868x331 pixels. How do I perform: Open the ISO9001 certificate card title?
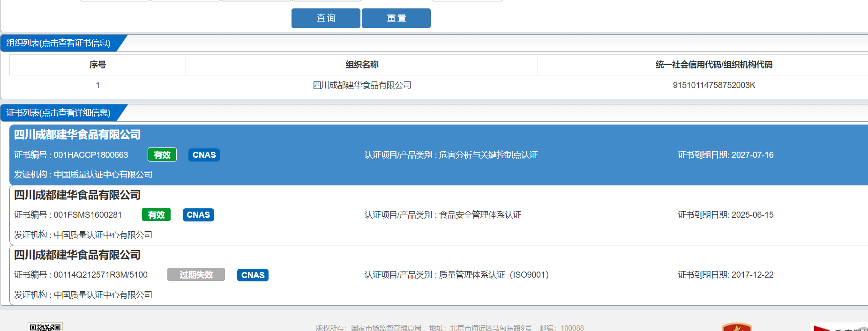[77, 255]
